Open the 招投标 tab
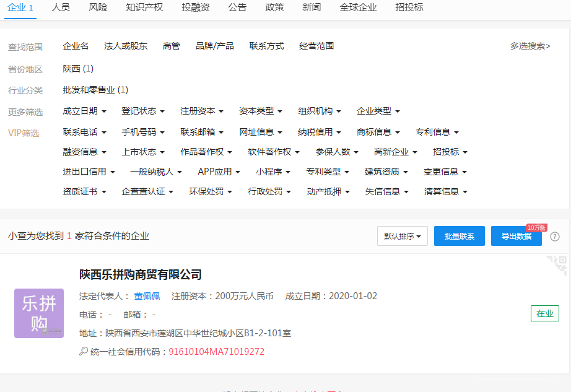Screen dimensions: 571x392 pos(409,7)
